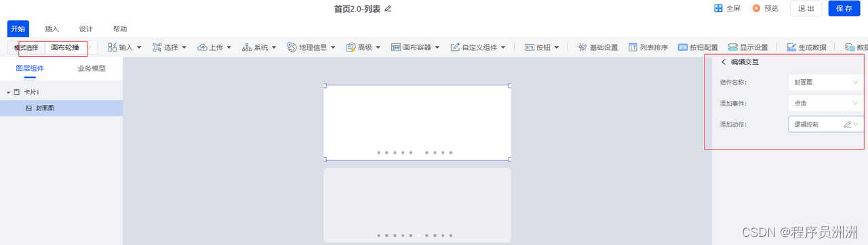Open 基础设置 basic settings
The image size is (868, 245).
click(598, 47)
